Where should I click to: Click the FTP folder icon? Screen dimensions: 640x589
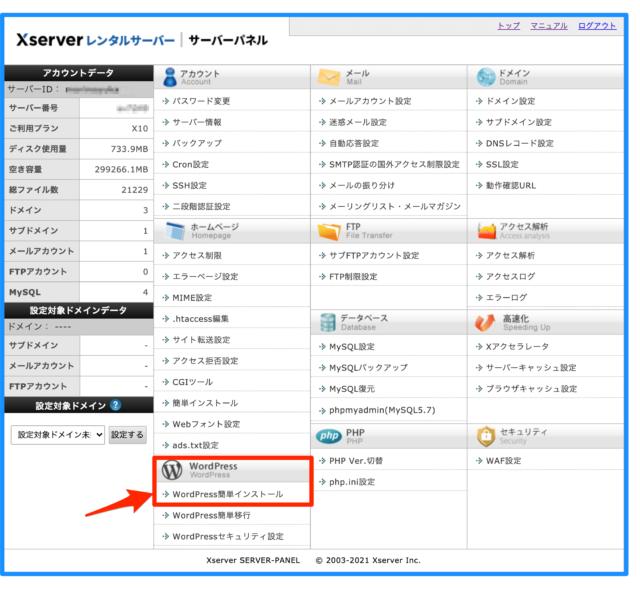click(x=329, y=231)
